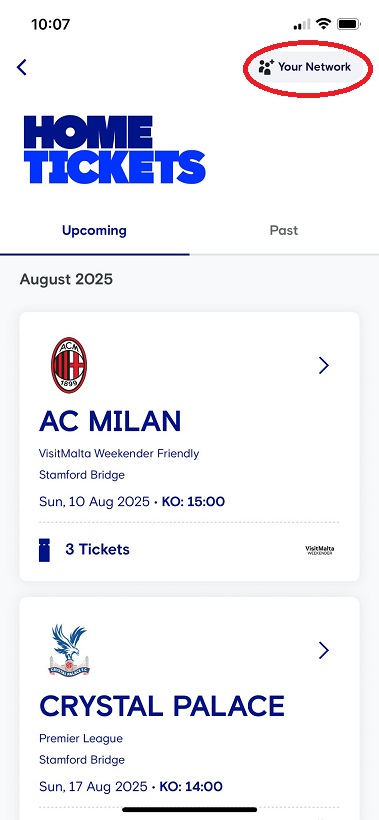Click the Home Tickets header logo

point(114,150)
